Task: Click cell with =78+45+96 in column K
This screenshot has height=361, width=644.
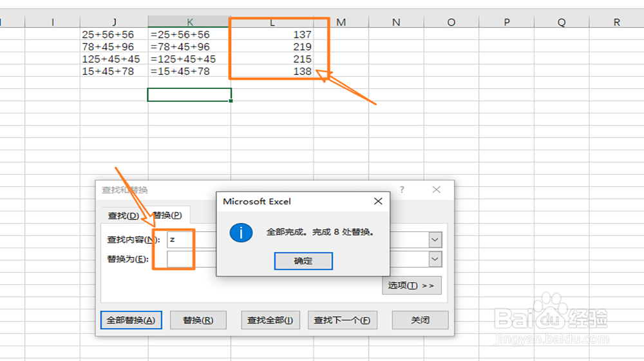Action: [x=189, y=46]
